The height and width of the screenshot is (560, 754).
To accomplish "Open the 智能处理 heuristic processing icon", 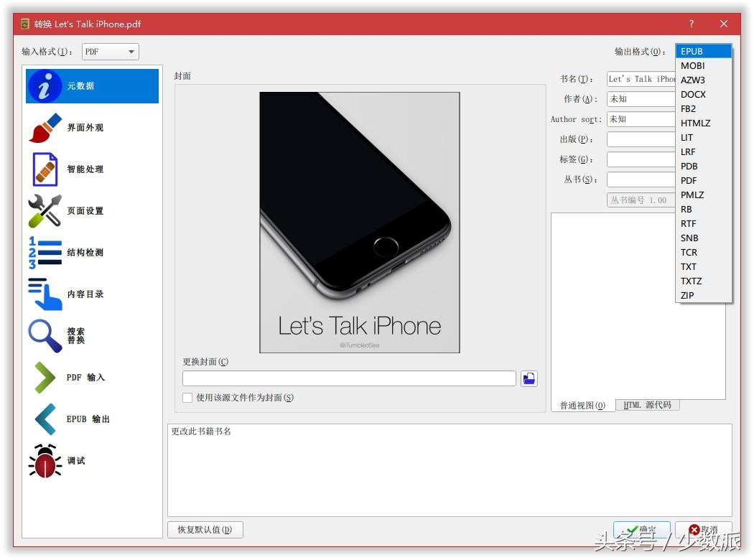I will [x=45, y=169].
